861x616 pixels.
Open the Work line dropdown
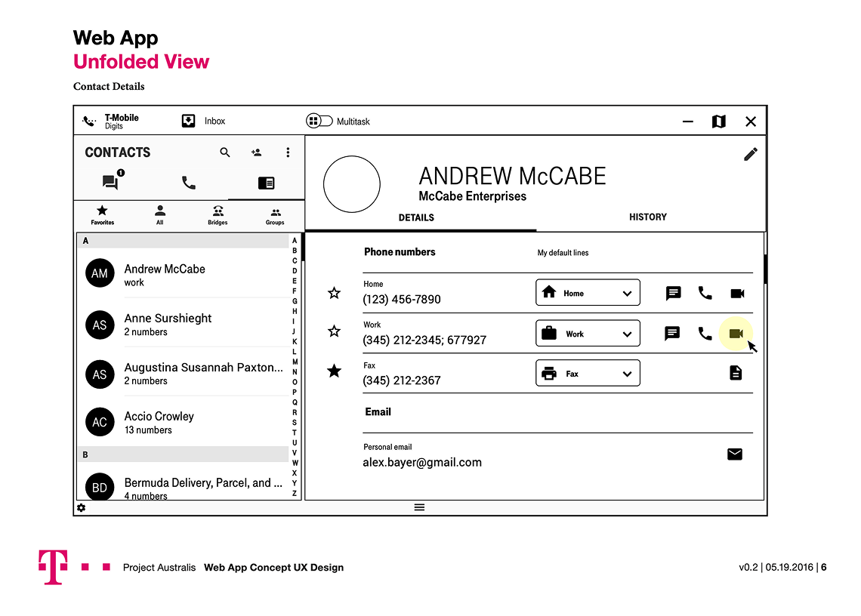pyautogui.click(x=588, y=333)
